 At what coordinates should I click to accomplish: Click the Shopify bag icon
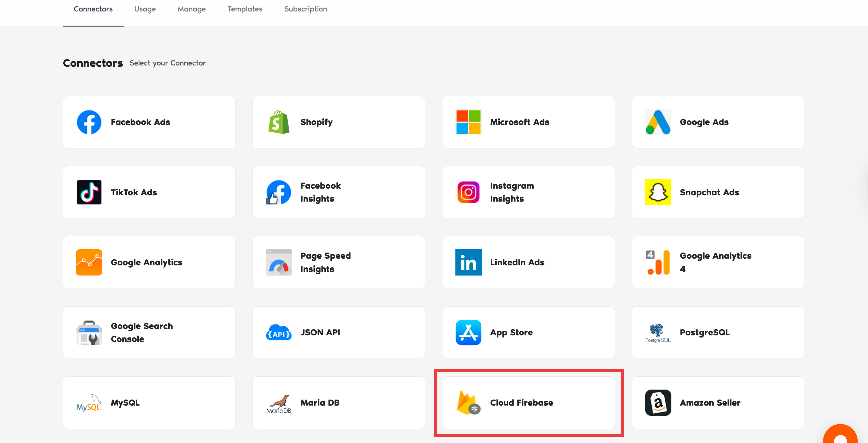[x=279, y=122]
